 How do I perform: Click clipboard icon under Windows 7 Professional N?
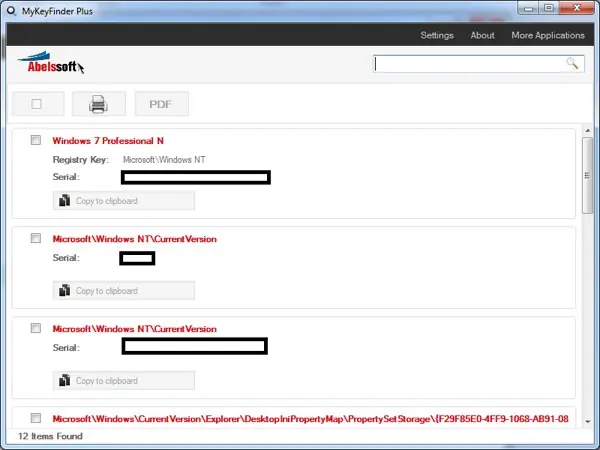pos(64,201)
